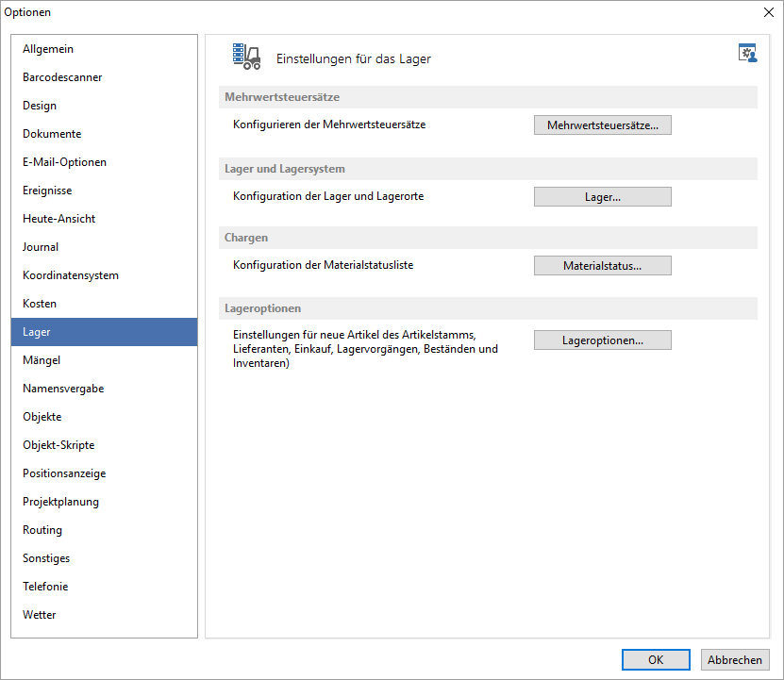Close the Optionen dialog window
This screenshot has height=680, width=784.
(x=769, y=12)
